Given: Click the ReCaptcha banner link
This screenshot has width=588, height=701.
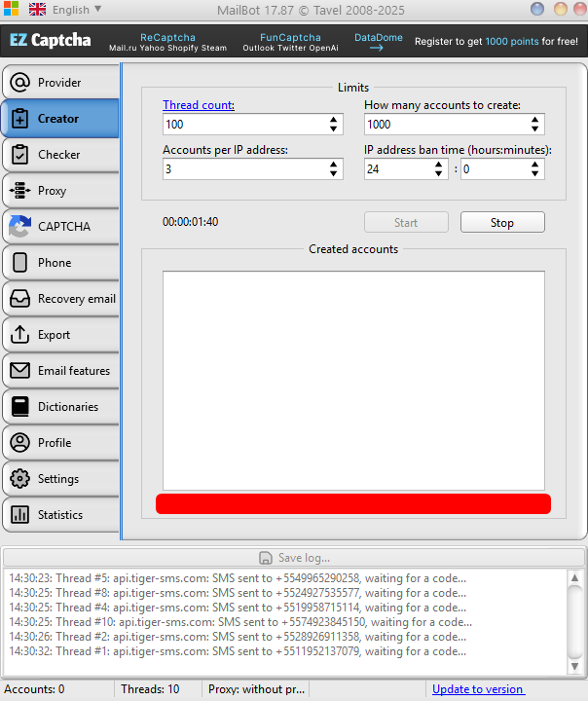Looking at the screenshot, I should 167,38.
